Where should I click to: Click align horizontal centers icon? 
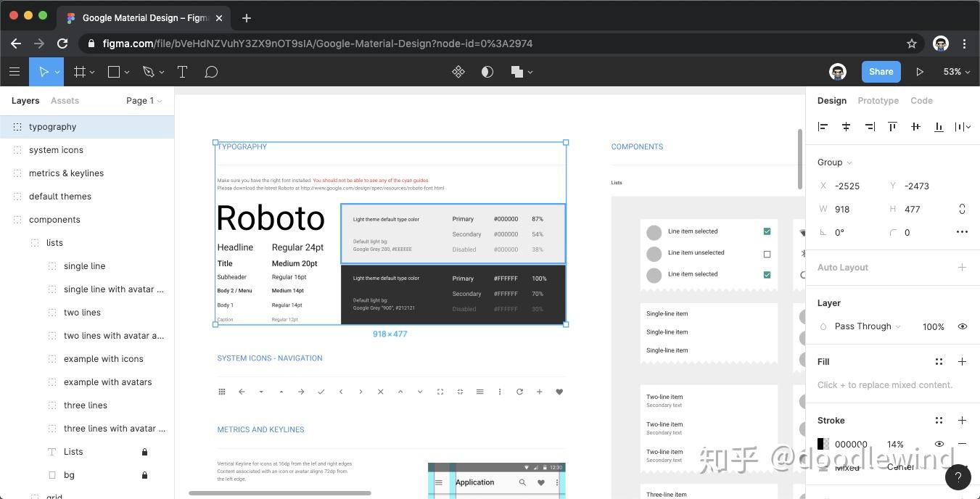(x=846, y=126)
